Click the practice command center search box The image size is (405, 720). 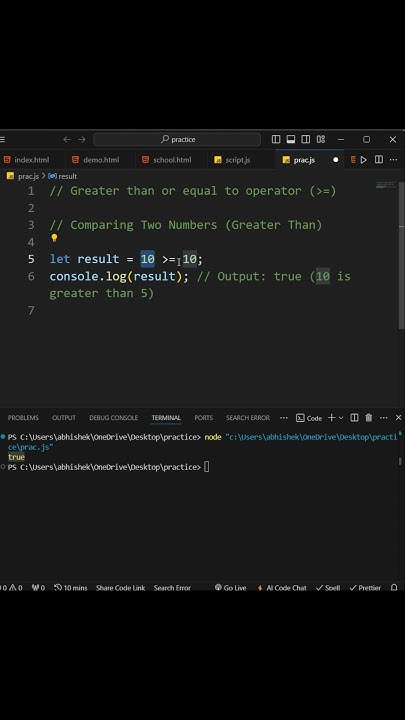(177, 139)
